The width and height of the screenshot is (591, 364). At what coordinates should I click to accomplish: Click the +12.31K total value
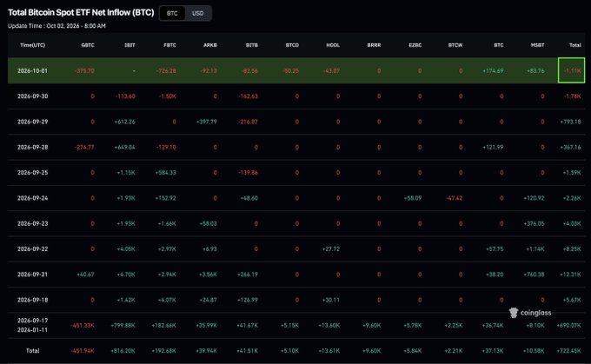click(x=571, y=275)
